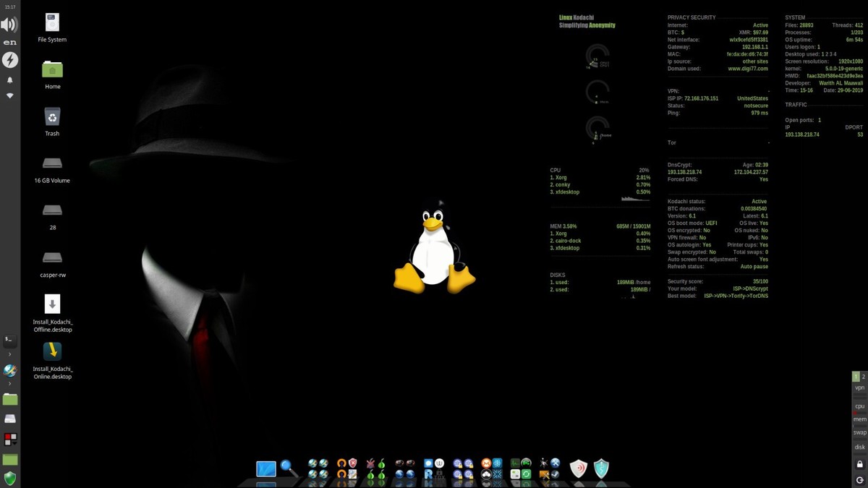This screenshot has height=488, width=868.
Task: Open the casper-rw drive icon
Action: tap(52, 257)
